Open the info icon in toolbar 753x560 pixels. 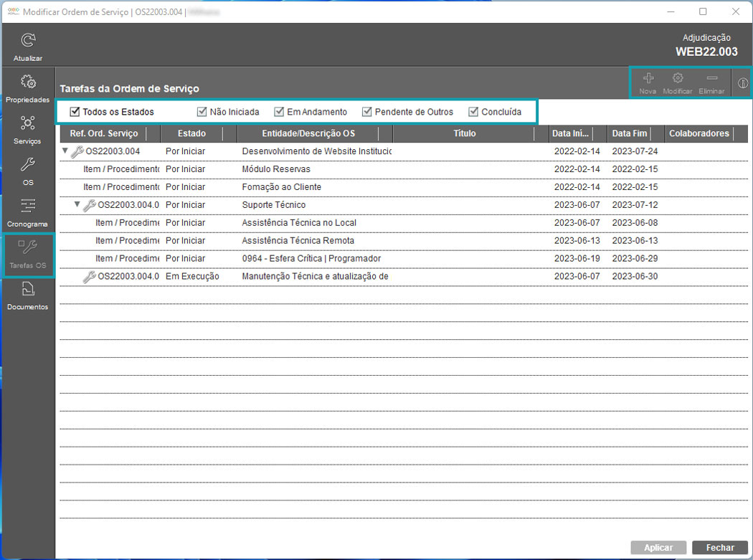point(743,83)
